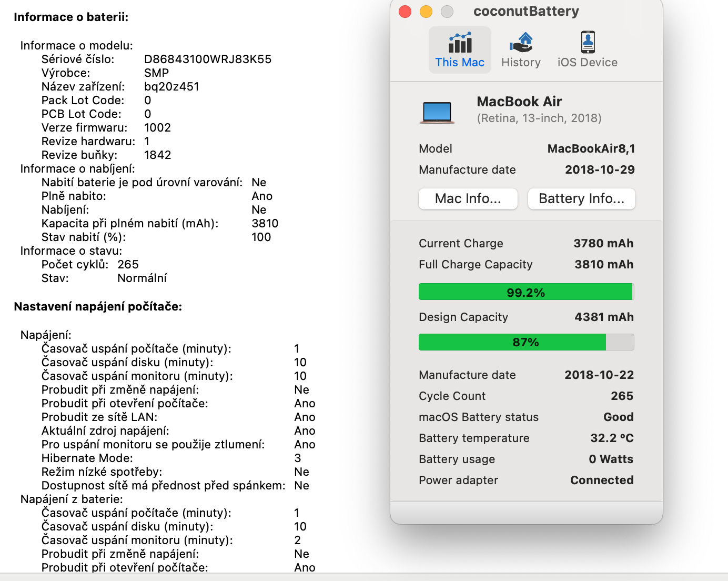
Task: Select the Revize buňky value "1842"
Action: (158, 155)
